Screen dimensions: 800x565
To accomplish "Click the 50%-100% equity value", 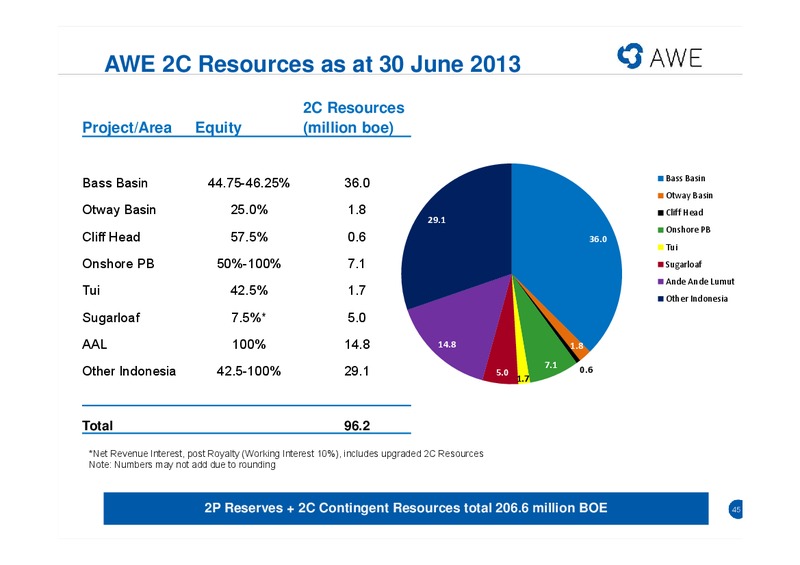I will 249,264.
